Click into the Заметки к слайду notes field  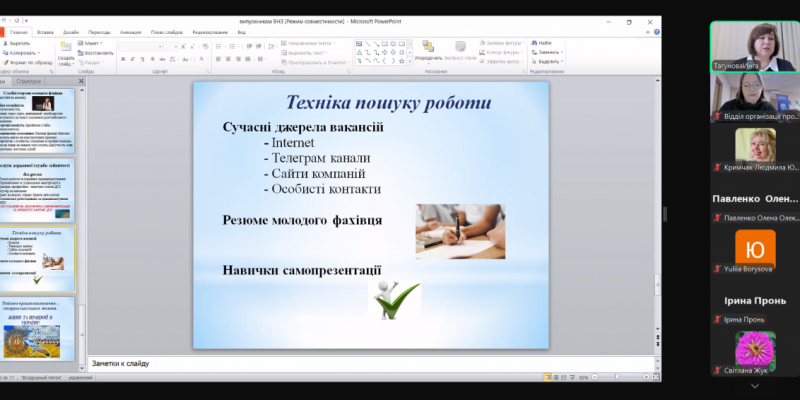point(370,363)
